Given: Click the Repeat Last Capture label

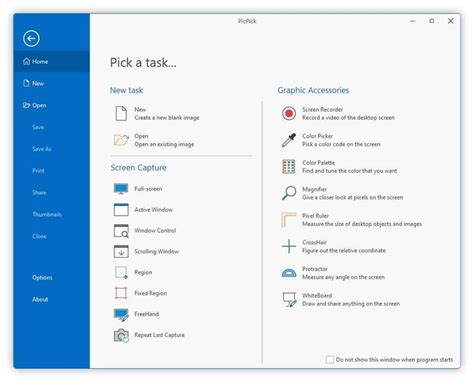Looking at the screenshot, I should (159, 335).
